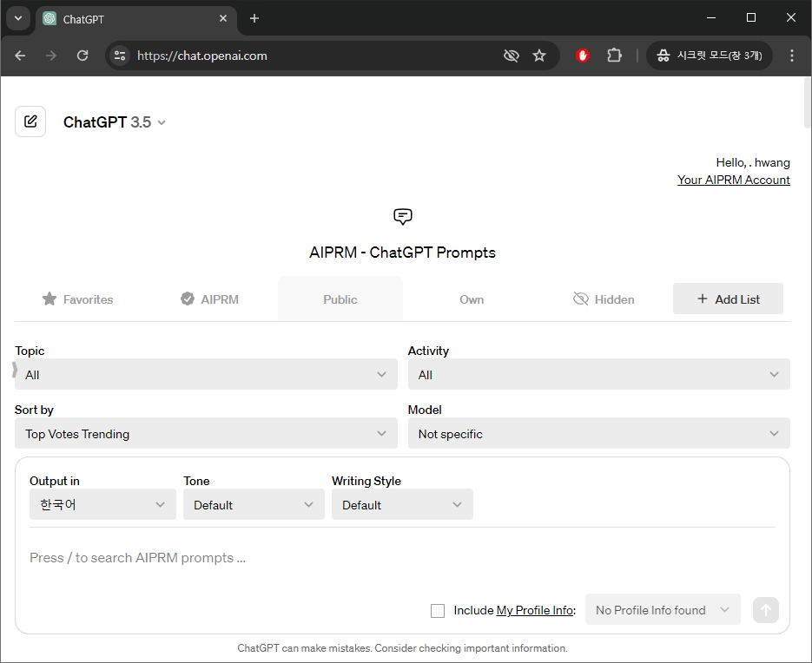The height and width of the screenshot is (663, 812).
Task: Enable Include My Profile Info checkbox
Action: click(x=438, y=611)
